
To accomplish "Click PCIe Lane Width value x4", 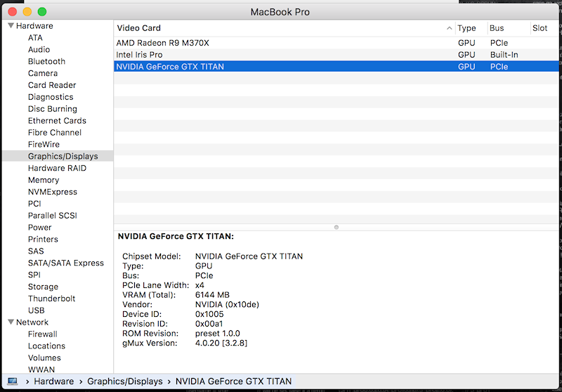I will [x=200, y=285].
